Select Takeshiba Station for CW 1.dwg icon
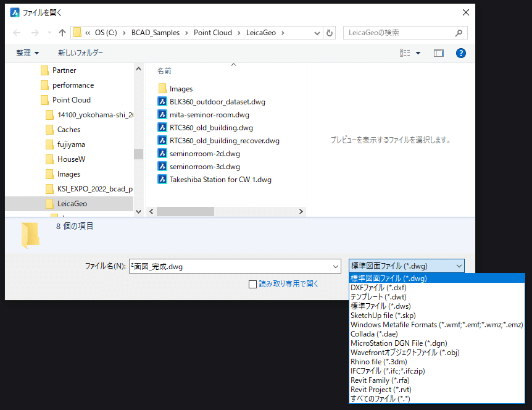Image resolution: width=532 pixels, height=410 pixels. click(162, 179)
